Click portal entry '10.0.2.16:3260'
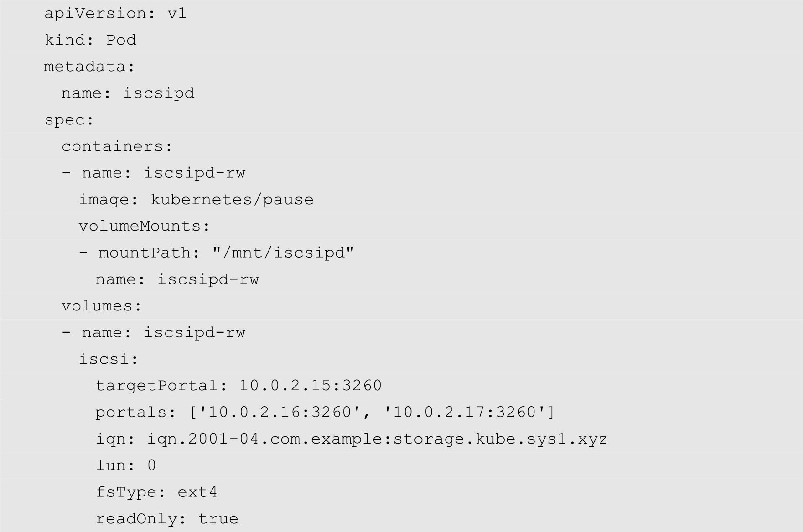 point(280,412)
